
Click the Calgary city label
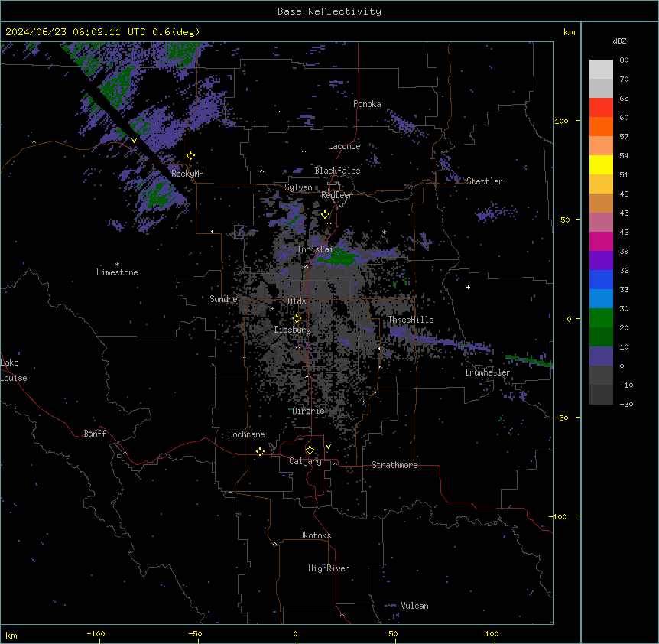tap(306, 461)
